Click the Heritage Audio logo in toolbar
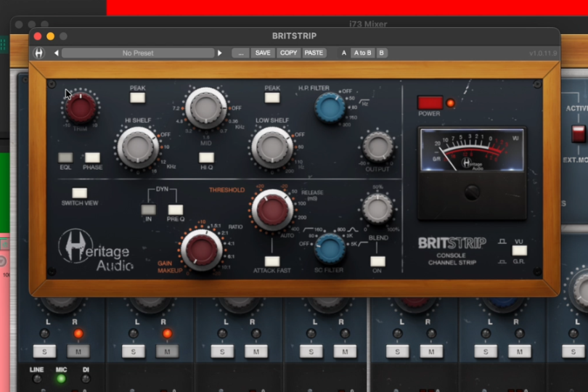This screenshot has height=392, width=588. click(x=39, y=53)
